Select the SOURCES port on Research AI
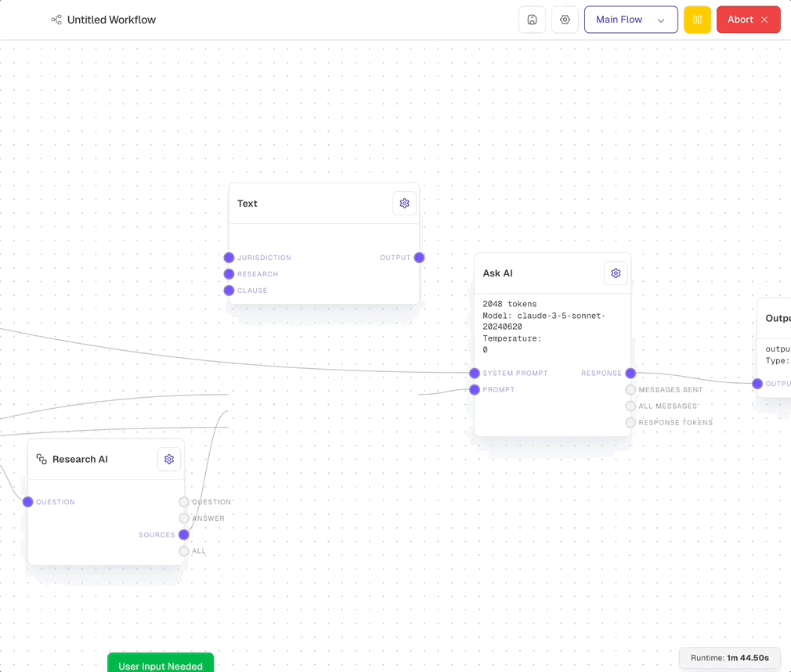The height and width of the screenshot is (672, 791). (184, 534)
